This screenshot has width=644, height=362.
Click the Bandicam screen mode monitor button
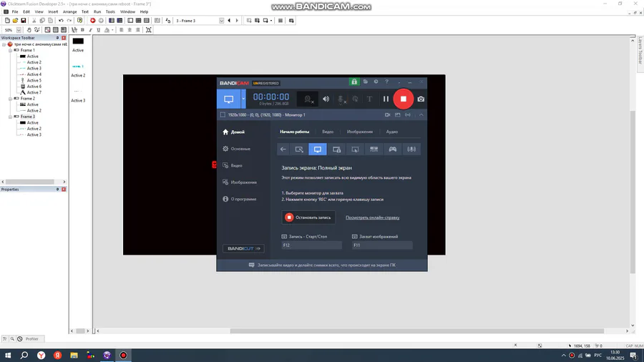229,99
